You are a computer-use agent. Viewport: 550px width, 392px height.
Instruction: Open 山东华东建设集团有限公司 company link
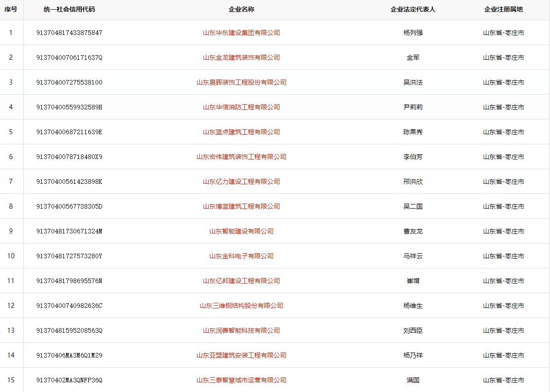(x=241, y=33)
